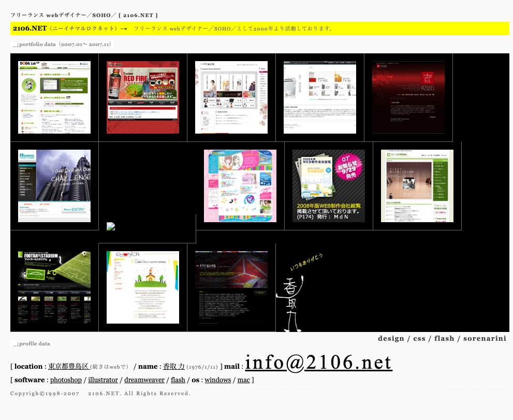Open the AZWEL dark red thumbnail
Viewport: 513px width, 420px height.
tap(408, 97)
